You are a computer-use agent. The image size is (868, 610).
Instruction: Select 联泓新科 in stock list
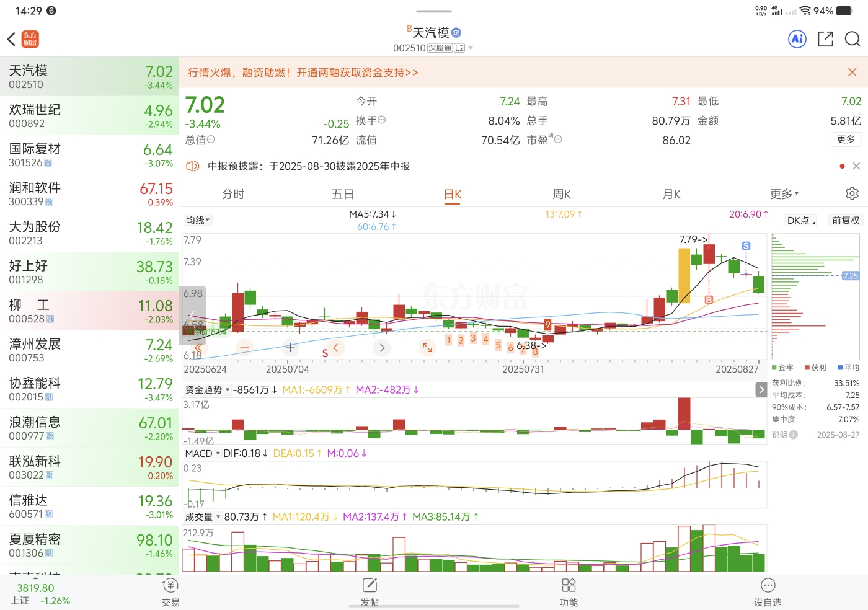click(x=89, y=467)
